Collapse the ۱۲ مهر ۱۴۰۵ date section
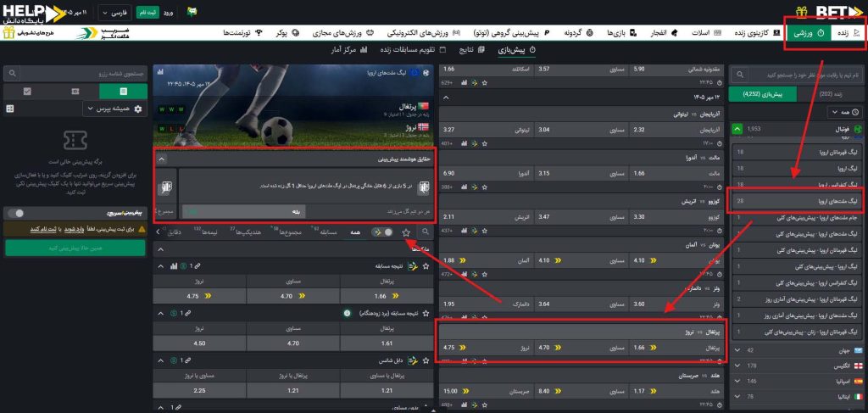 pos(447,98)
